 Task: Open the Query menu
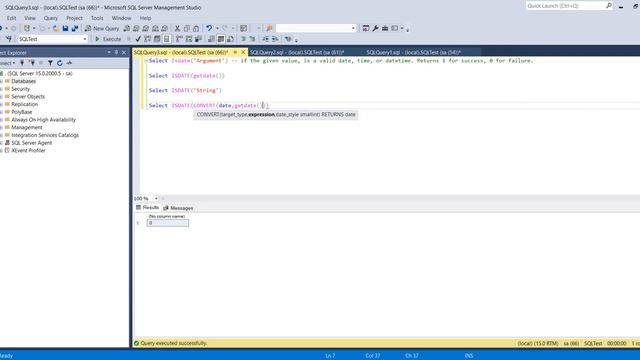[x=51, y=18]
